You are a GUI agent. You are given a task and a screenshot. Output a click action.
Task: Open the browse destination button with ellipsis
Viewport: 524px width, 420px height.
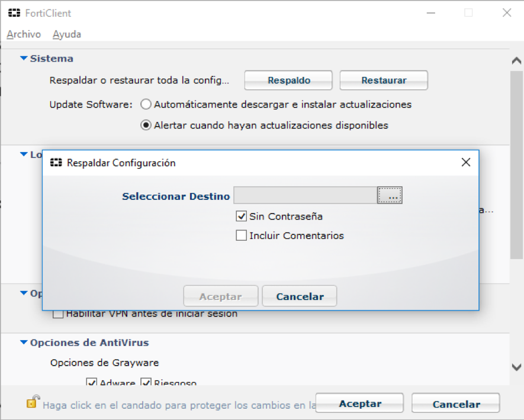click(x=390, y=195)
